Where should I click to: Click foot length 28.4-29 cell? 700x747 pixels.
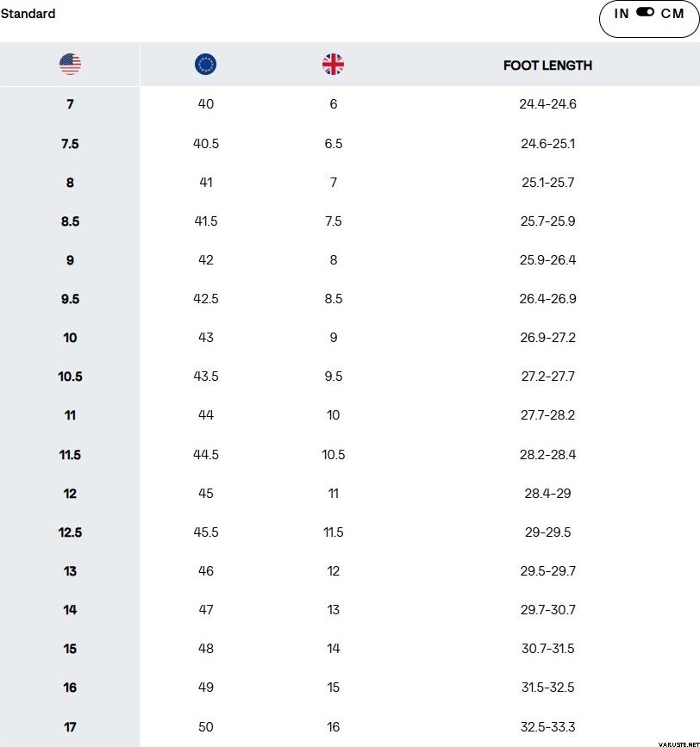tap(547, 494)
